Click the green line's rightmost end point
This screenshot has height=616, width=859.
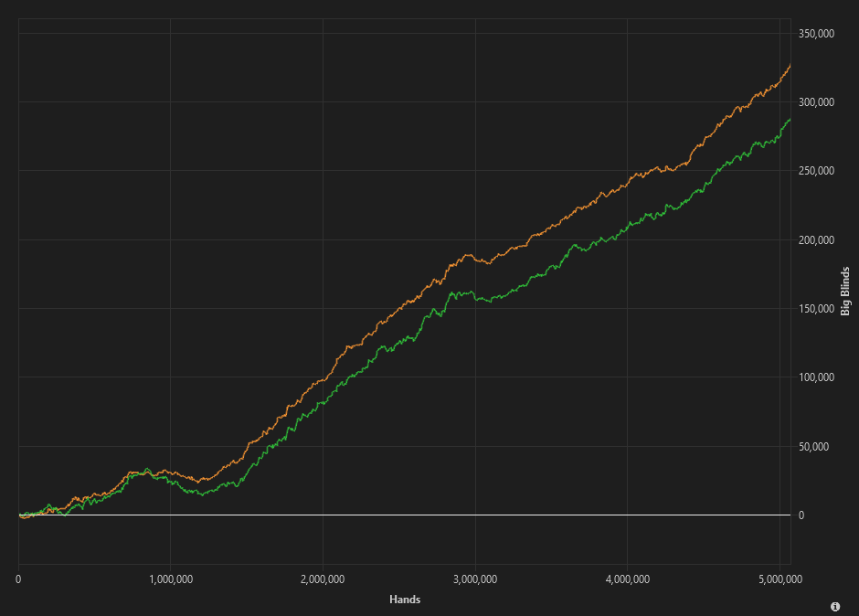coord(790,120)
